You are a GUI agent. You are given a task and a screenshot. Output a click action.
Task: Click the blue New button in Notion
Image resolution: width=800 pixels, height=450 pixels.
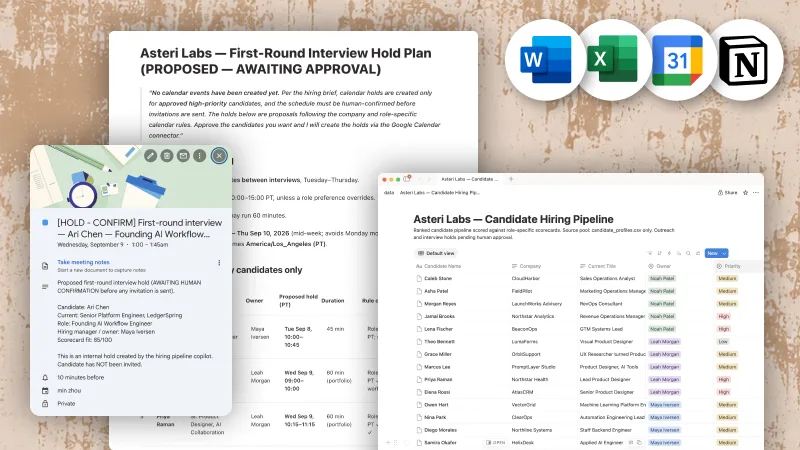[x=712, y=253]
